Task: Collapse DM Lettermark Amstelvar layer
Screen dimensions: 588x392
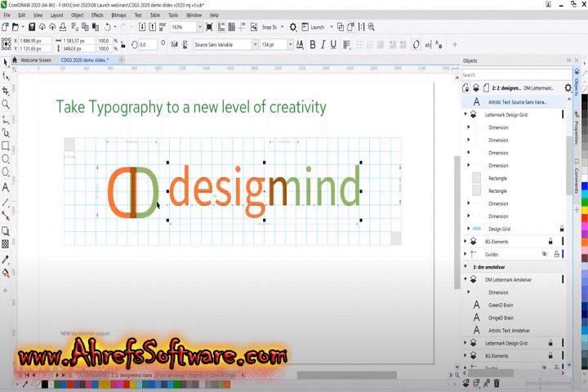Action: [x=465, y=279]
